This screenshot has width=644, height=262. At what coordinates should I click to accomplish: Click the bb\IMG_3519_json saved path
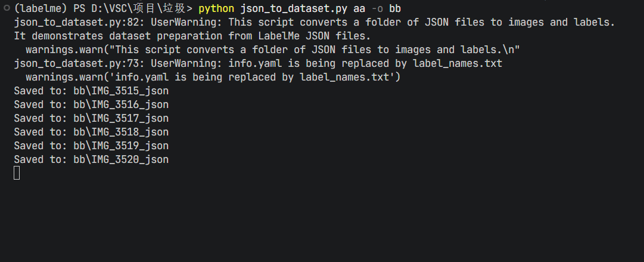point(121,146)
